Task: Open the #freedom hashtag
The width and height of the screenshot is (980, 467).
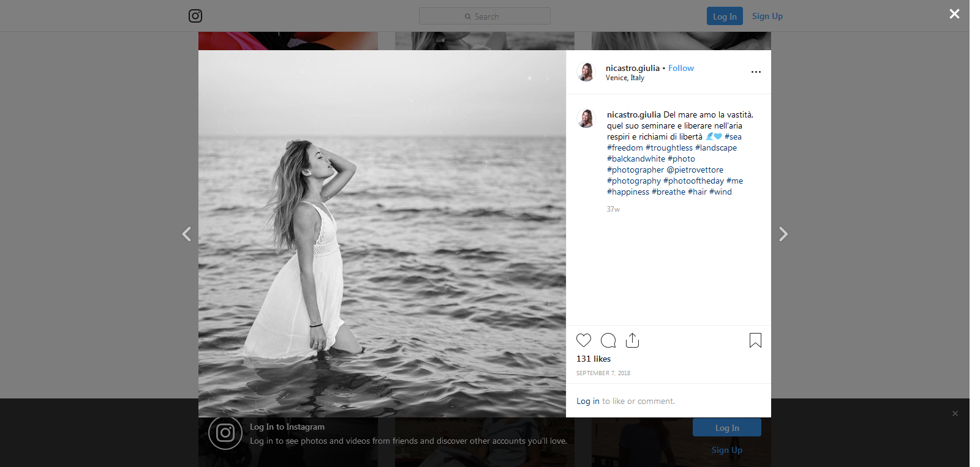Action: [x=625, y=148]
